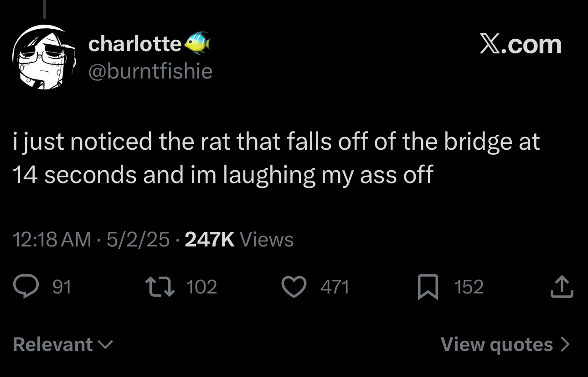The height and width of the screenshot is (377, 588).
Task: Like the post with the heart icon
Action: point(294,287)
